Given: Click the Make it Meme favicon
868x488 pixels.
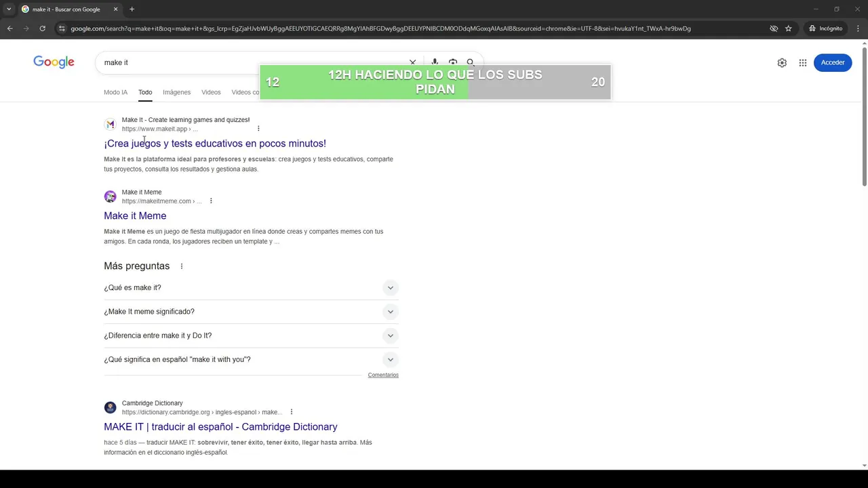Looking at the screenshot, I should [x=110, y=197].
